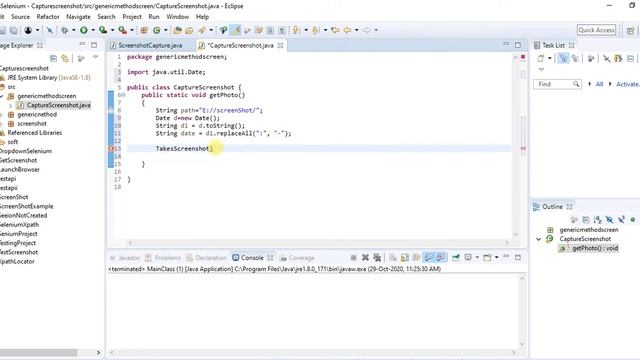640x360 pixels.
Task: Click the All link in Task List
Action: click(599, 84)
